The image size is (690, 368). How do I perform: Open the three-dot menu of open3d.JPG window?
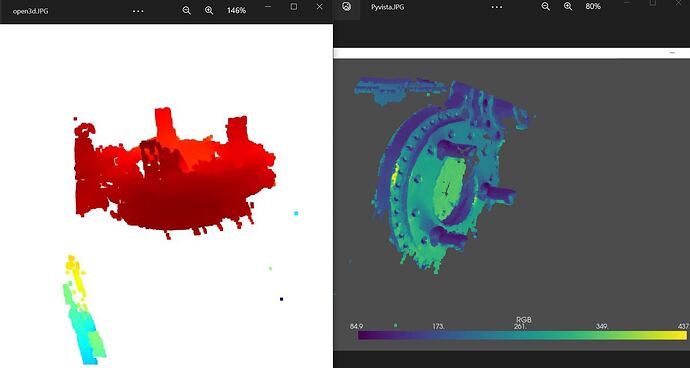tap(138, 11)
